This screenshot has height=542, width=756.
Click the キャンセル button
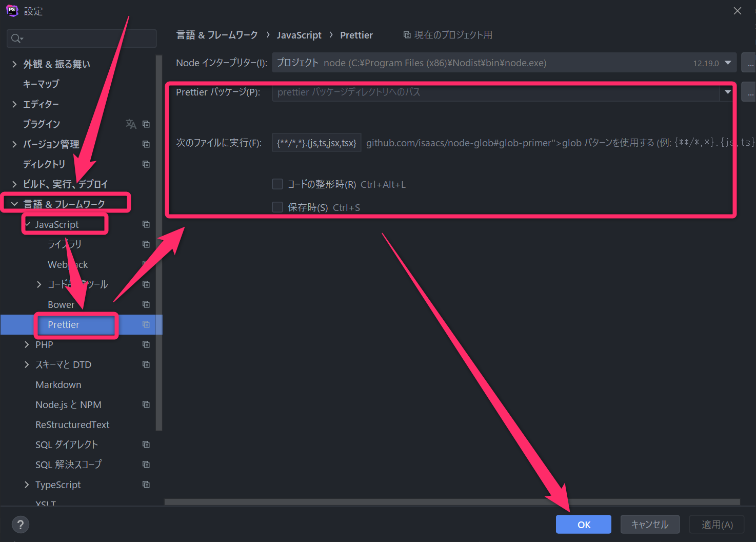pos(650,525)
